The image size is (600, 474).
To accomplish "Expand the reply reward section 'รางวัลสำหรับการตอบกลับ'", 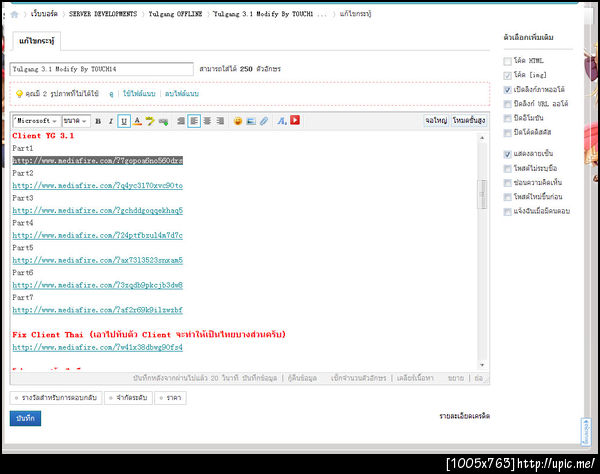I will tap(56, 398).
